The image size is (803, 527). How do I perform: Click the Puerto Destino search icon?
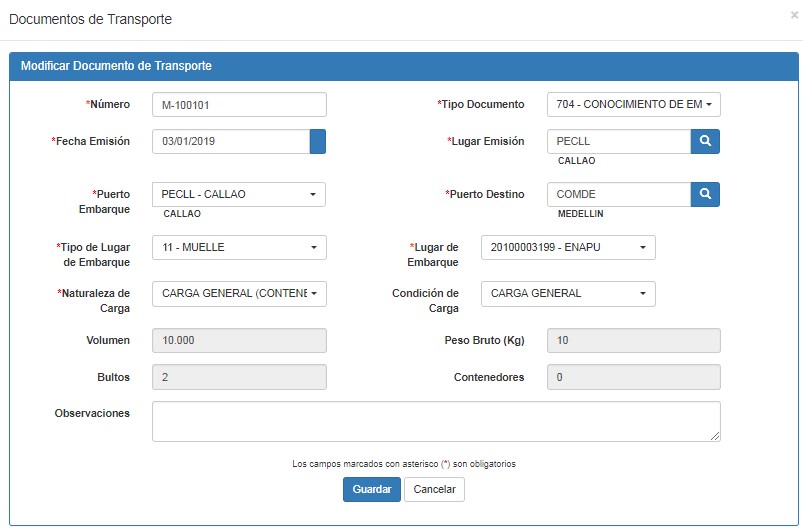pyautogui.click(x=705, y=195)
